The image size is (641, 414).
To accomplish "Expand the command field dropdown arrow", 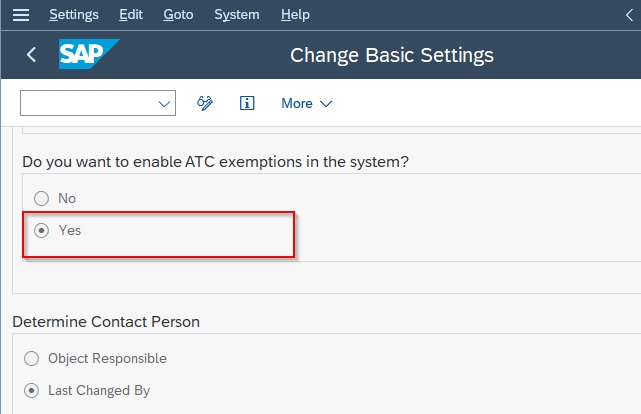I will tap(164, 103).
